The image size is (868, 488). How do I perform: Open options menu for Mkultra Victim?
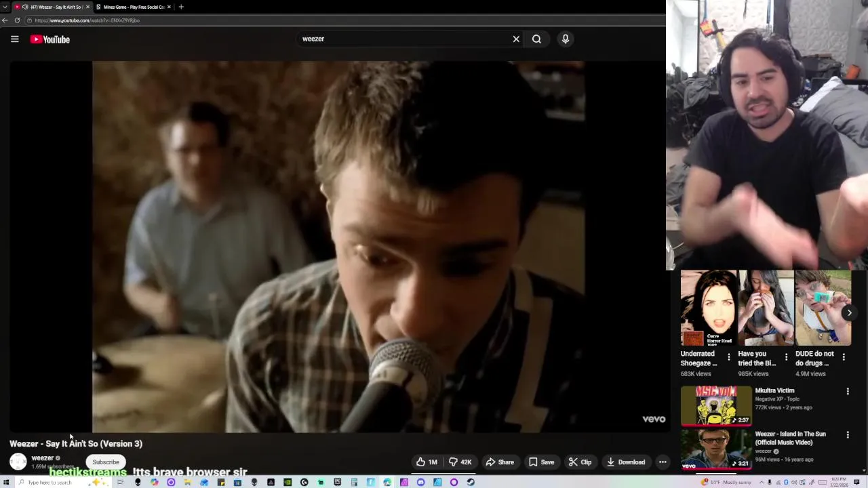(x=848, y=391)
